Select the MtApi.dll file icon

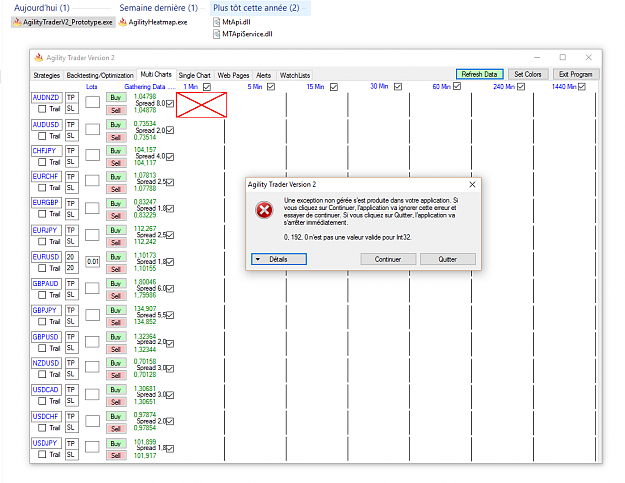(216, 22)
